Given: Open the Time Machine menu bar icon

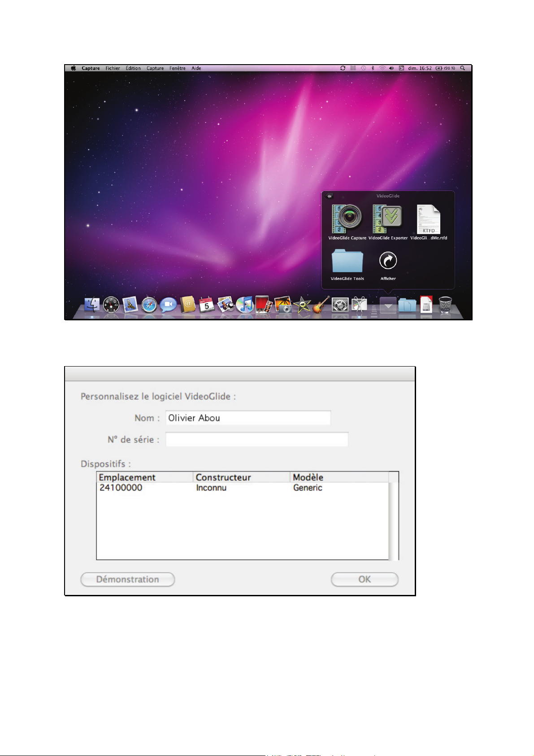Looking at the screenshot, I should pos(363,68).
